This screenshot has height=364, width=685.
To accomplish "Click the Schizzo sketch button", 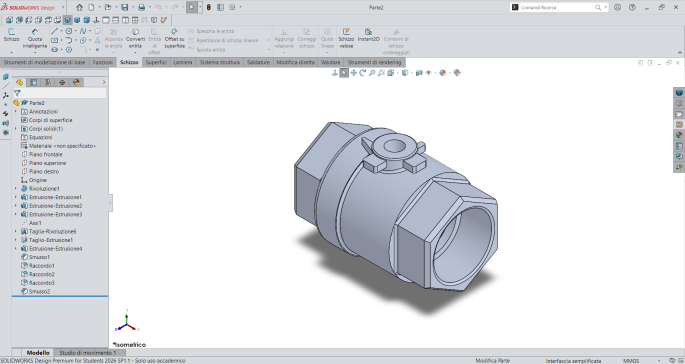I will 11,35.
